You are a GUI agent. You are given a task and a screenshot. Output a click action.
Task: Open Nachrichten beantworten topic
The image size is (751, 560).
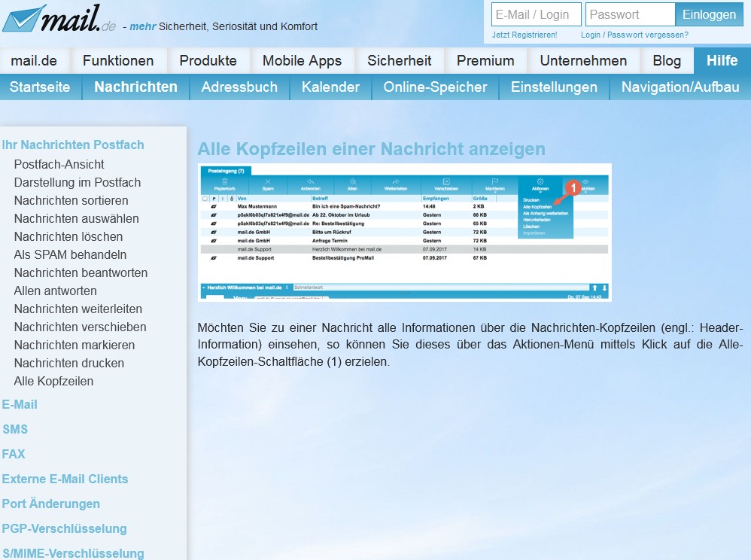point(81,272)
